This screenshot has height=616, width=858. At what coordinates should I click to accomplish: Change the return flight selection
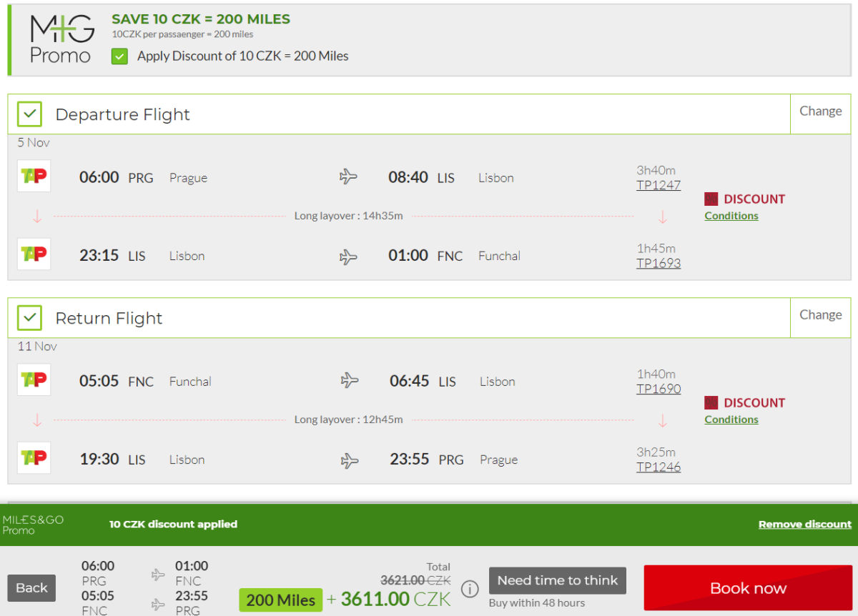820,315
